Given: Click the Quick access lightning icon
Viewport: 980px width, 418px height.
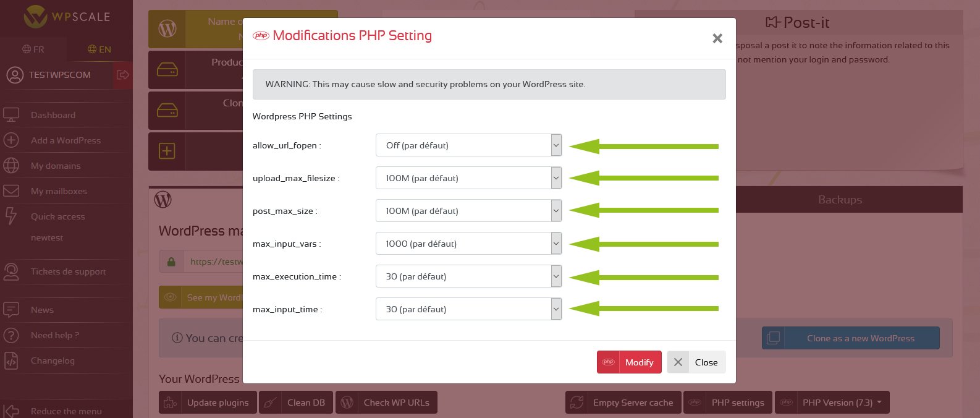Looking at the screenshot, I should tap(11, 216).
